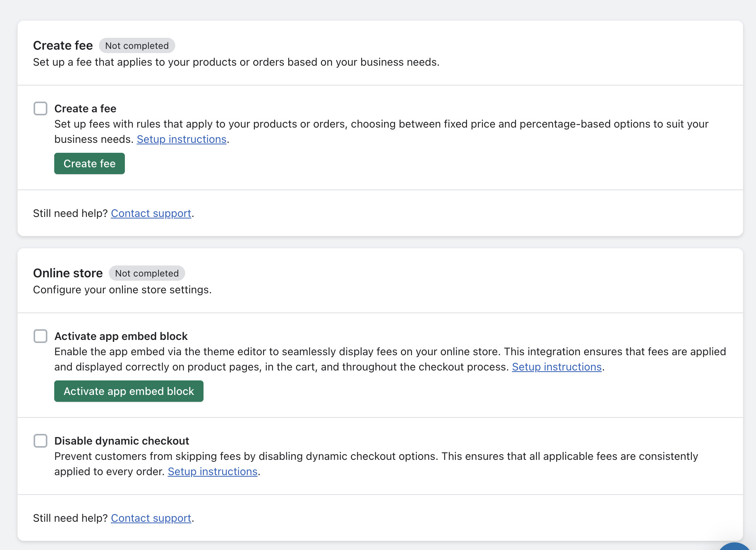Screen dimensions: 756x550
Task: Click Contact support in the Online store card
Action: click(x=150, y=518)
